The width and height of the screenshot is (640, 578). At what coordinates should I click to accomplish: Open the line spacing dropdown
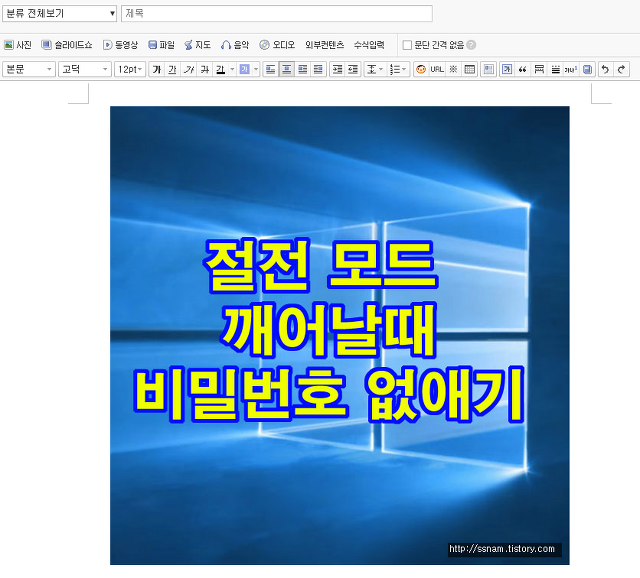375,69
